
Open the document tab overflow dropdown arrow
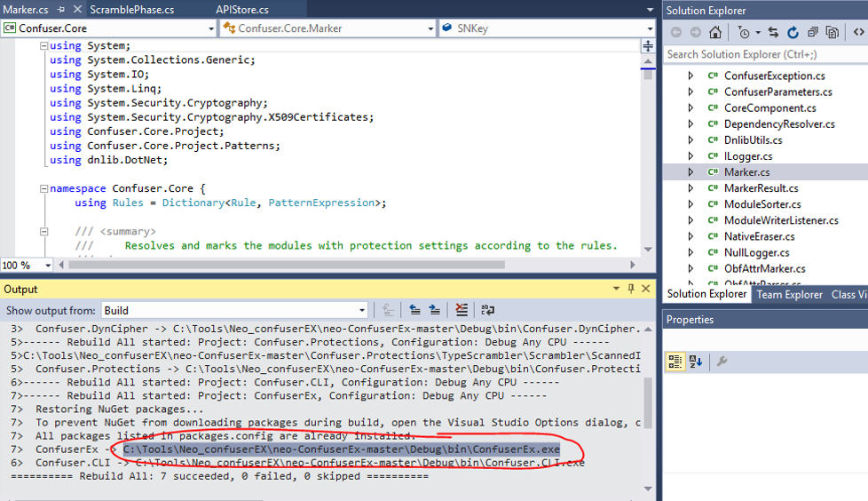(x=650, y=10)
